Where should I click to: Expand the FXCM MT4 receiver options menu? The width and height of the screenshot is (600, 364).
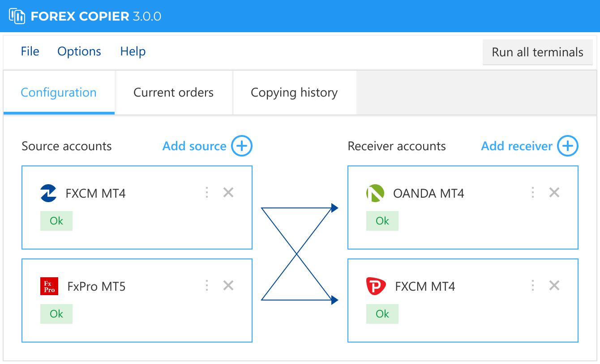pyautogui.click(x=532, y=285)
